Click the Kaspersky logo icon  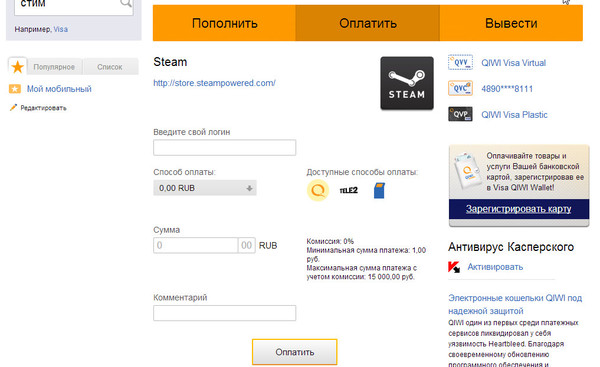454,267
